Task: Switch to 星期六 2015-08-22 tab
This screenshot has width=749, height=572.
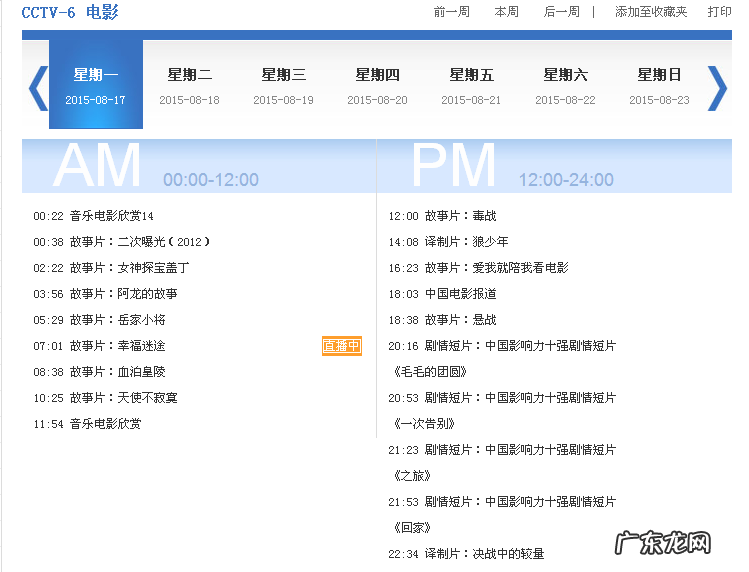Action: 565,86
